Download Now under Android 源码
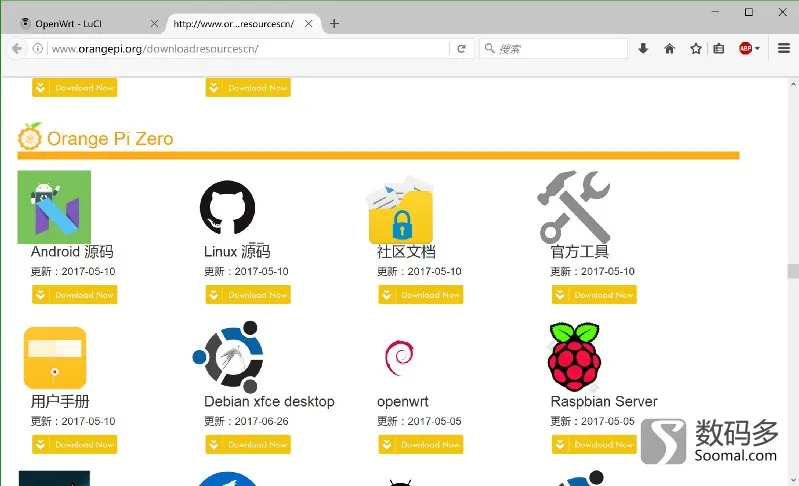 (x=74, y=295)
